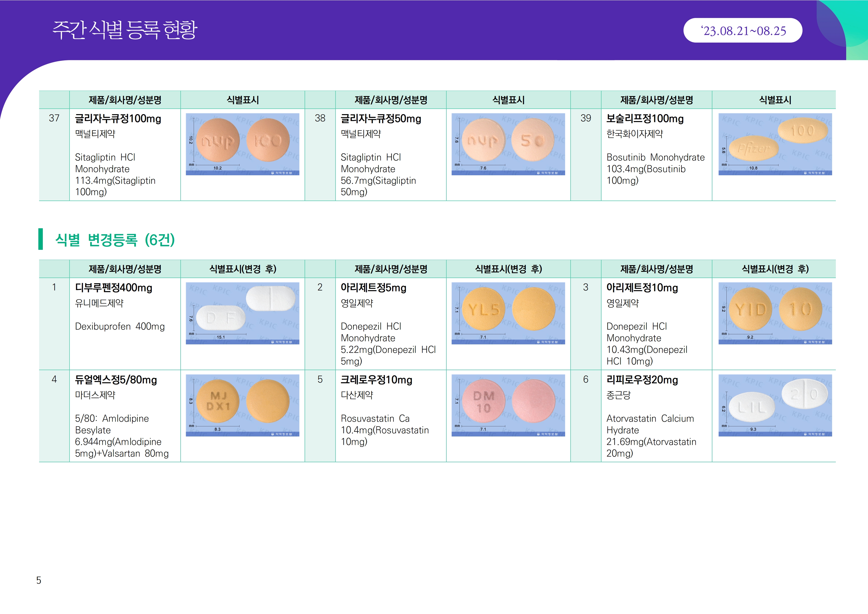Select product name 디부루펜정400mg

[113, 288]
